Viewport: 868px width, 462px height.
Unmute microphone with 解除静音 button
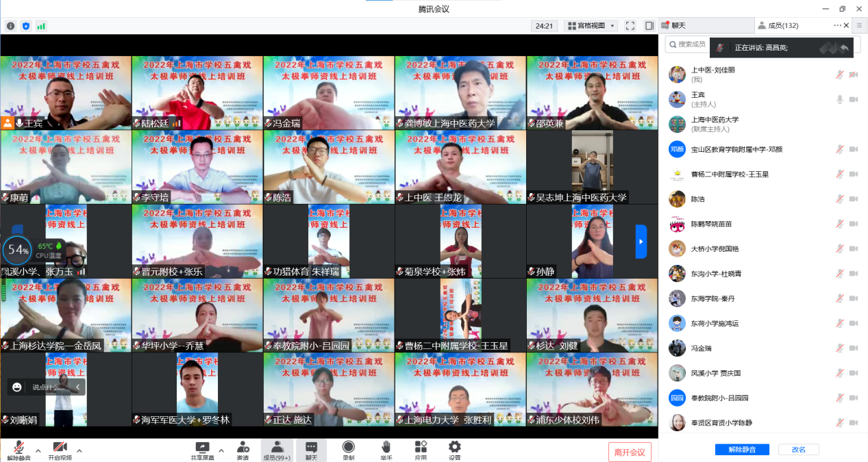click(x=19, y=450)
